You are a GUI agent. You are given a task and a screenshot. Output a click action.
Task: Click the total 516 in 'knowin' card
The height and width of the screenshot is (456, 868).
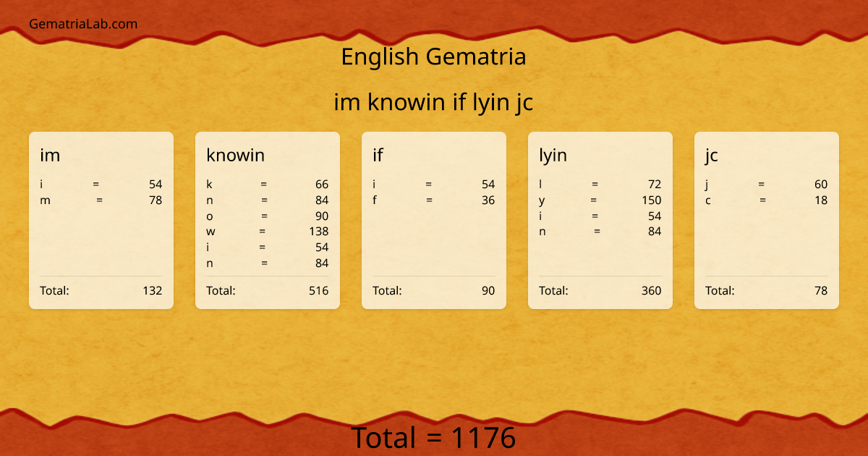318,291
